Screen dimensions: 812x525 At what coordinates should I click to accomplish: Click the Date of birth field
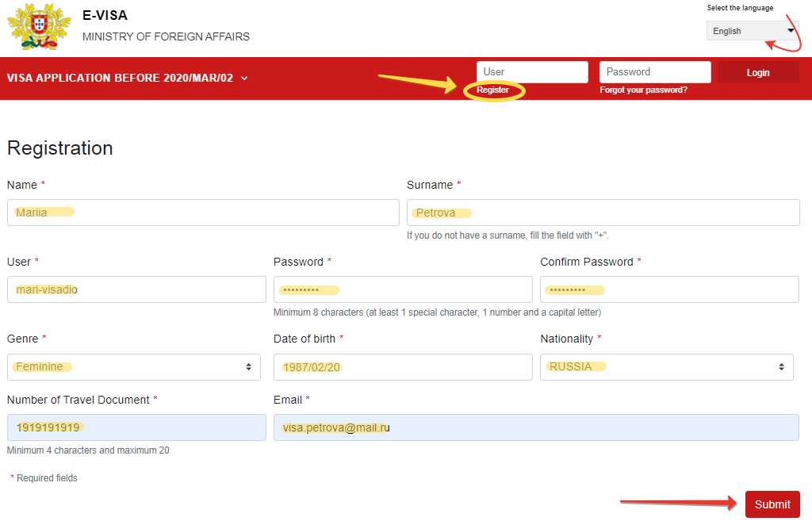point(403,367)
